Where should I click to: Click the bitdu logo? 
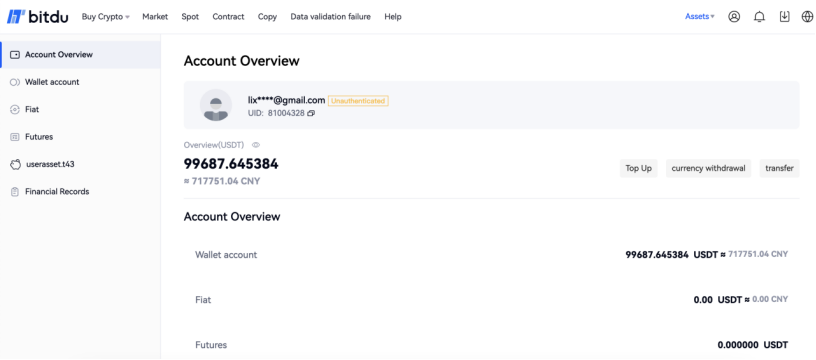37,17
